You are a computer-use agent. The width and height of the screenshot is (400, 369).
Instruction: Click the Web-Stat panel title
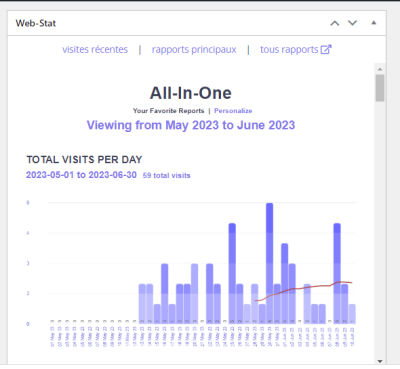point(36,23)
